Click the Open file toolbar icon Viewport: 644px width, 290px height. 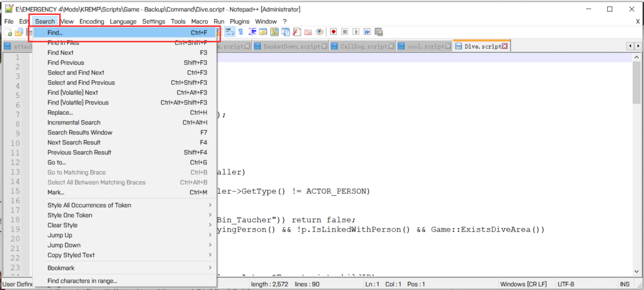pos(18,32)
